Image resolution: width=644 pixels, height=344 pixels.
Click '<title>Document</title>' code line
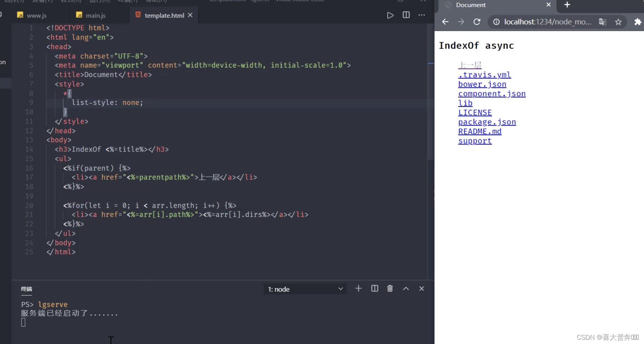click(103, 75)
